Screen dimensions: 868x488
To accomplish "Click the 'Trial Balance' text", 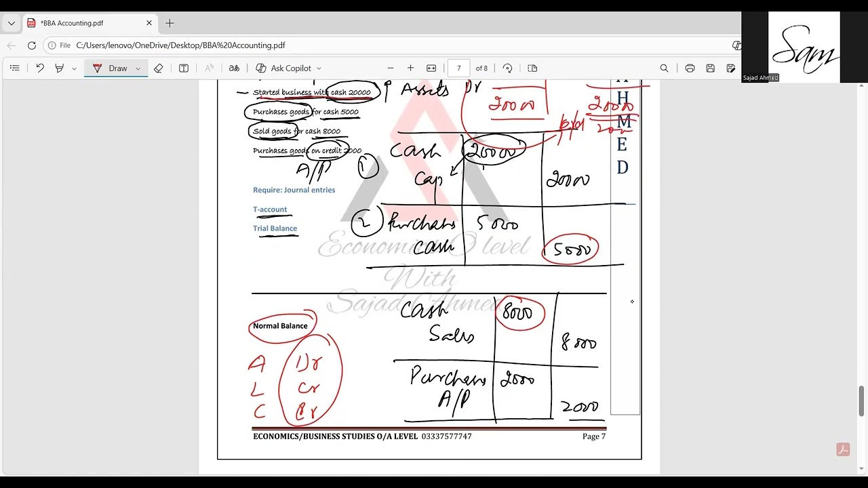I will pyautogui.click(x=275, y=228).
